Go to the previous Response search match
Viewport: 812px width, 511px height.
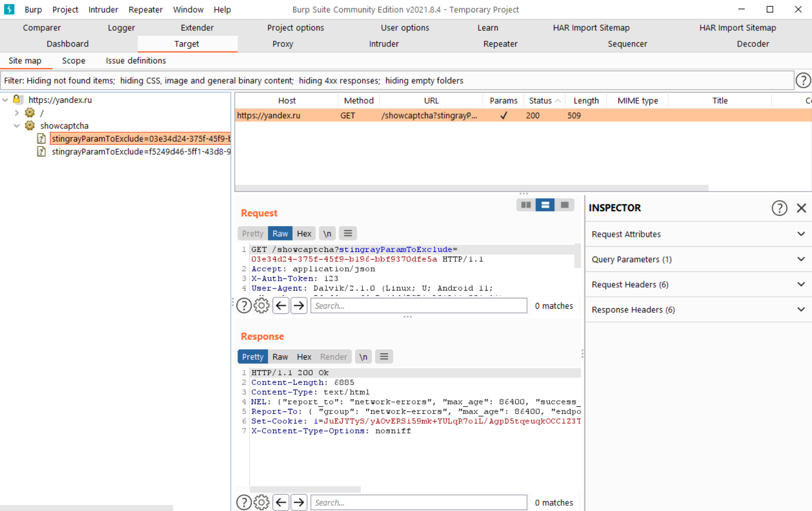click(281, 502)
